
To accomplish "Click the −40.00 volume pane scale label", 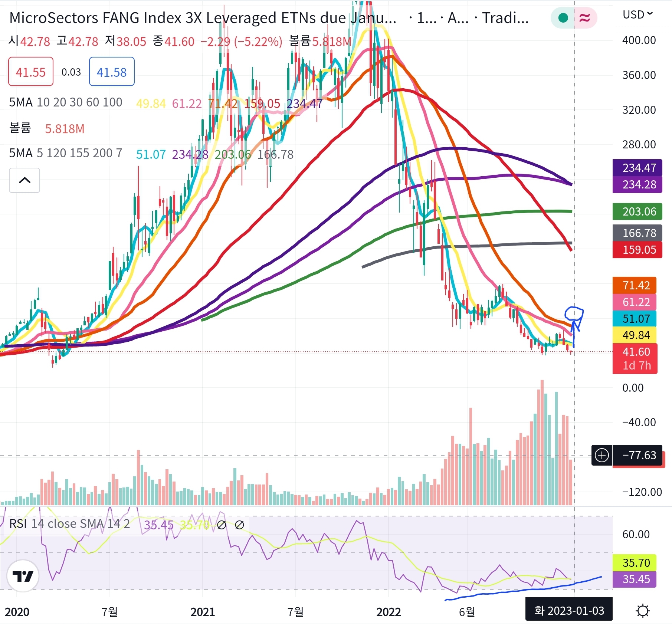I will click(639, 422).
